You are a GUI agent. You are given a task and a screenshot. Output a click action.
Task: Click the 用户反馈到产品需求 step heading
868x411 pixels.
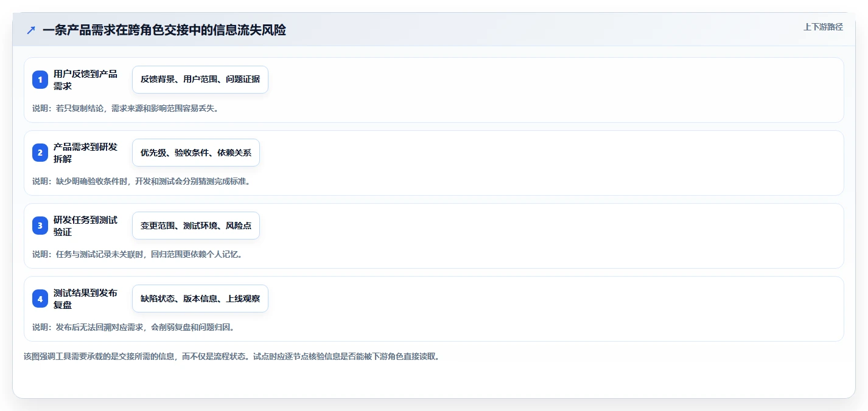coord(85,80)
